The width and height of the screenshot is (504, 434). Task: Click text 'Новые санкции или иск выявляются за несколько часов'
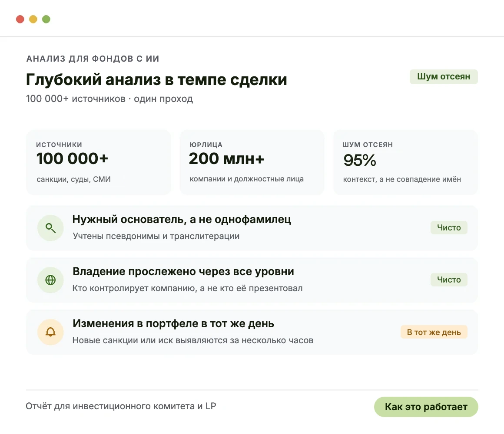click(193, 340)
